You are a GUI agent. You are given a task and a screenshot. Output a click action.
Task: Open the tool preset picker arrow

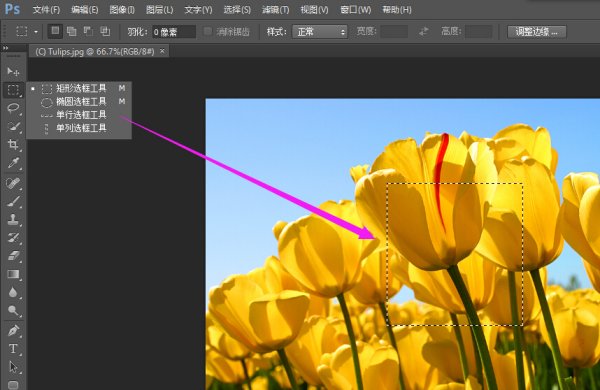[x=36, y=32]
